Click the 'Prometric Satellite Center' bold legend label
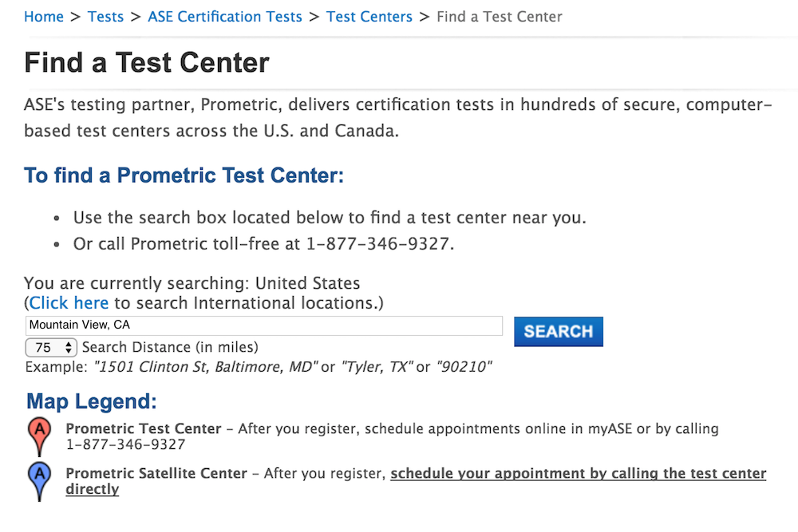The width and height of the screenshot is (798, 532). [x=156, y=473]
